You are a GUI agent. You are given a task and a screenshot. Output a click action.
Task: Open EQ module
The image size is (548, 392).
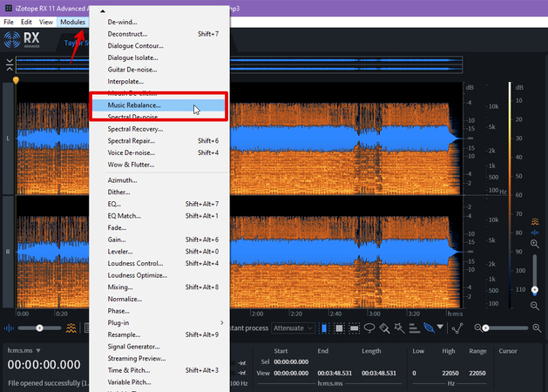click(x=159, y=204)
